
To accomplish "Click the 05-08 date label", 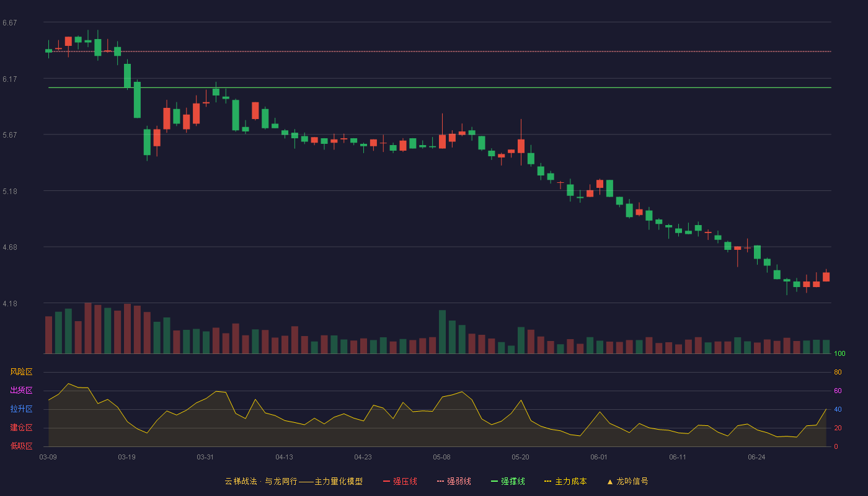I will tap(442, 457).
